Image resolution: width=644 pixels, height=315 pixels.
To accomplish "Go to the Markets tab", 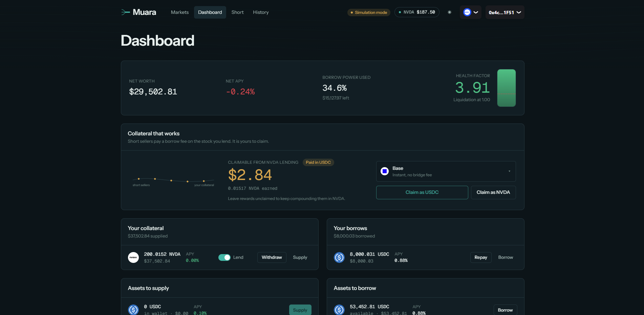I will [180, 12].
